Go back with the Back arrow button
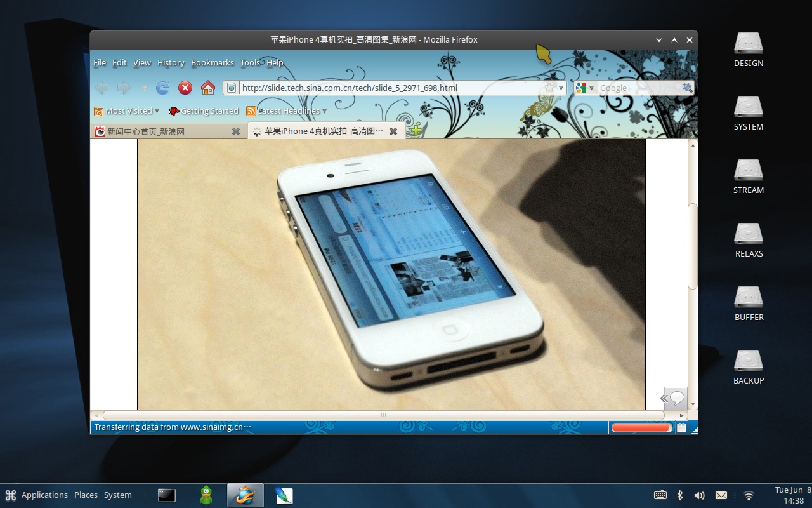The height and width of the screenshot is (508, 812). tap(101, 88)
